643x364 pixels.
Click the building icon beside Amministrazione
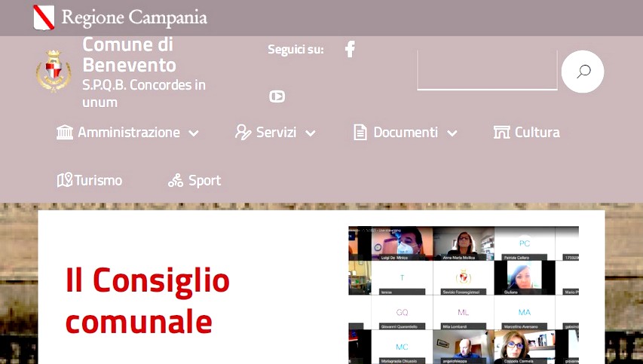[65, 133]
